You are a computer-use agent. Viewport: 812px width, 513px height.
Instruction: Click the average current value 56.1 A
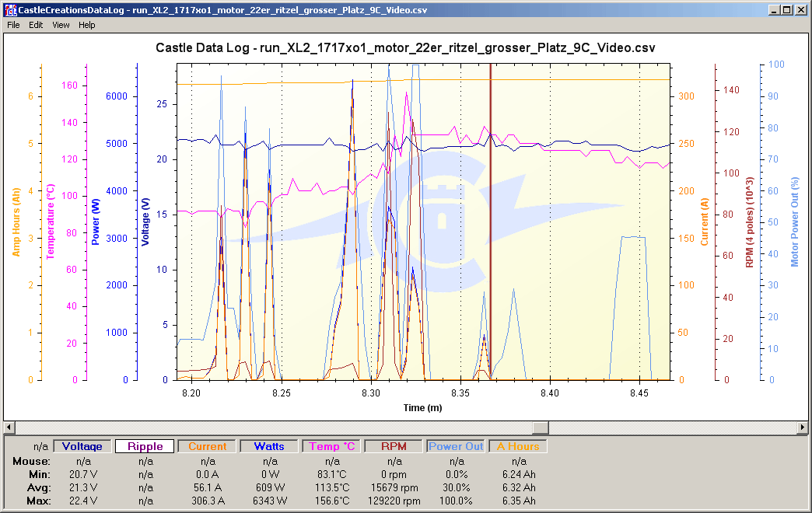[207, 487]
